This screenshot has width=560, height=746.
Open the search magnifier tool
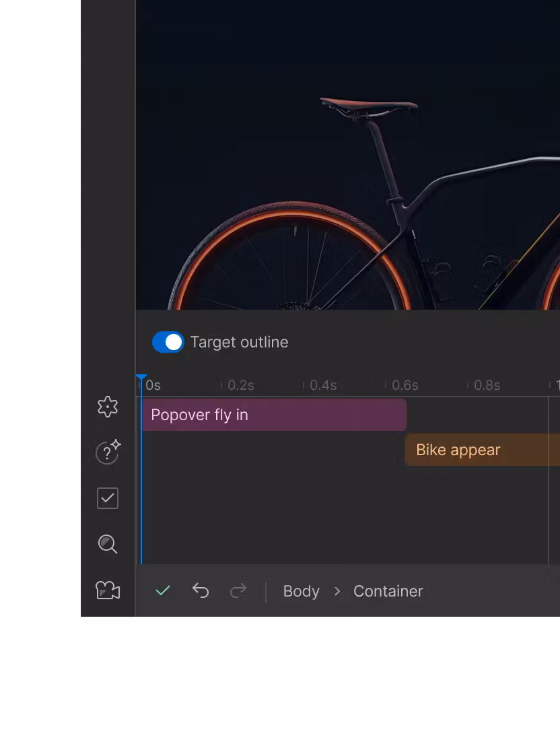click(108, 544)
